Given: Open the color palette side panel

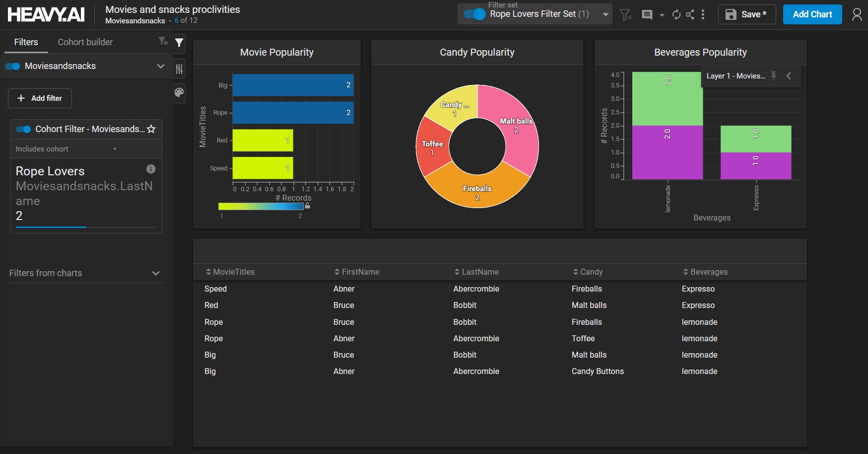Looking at the screenshot, I should pyautogui.click(x=179, y=92).
